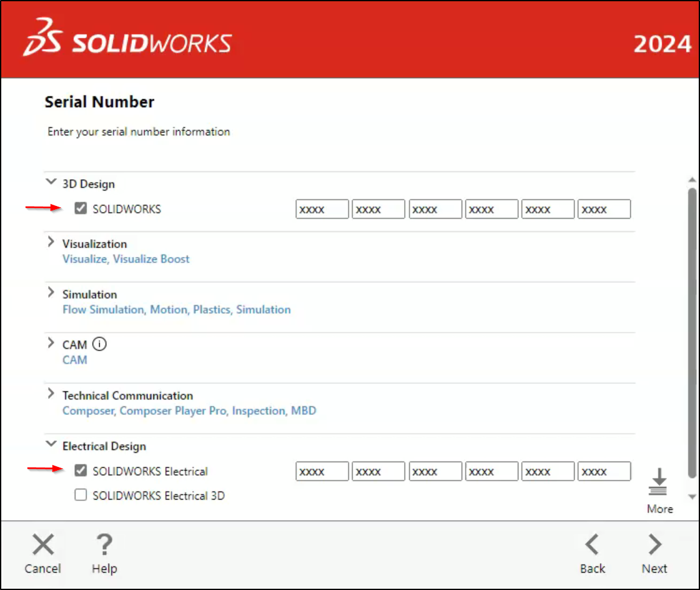
Task: Click fourth SOLIDWORKS Electrical serial field
Action: (x=491, y=471)
